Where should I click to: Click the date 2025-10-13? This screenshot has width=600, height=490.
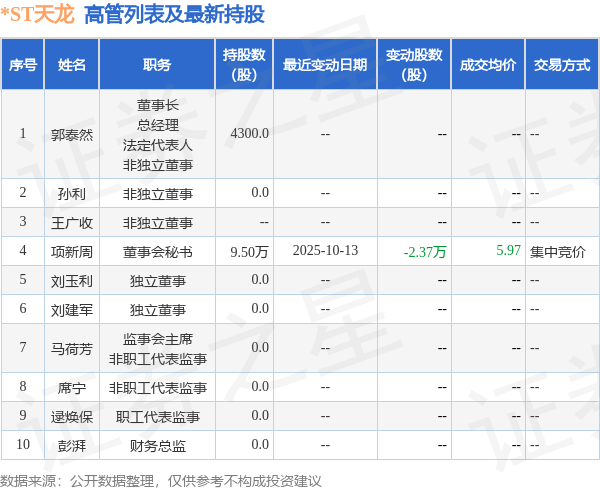point(325,250)
